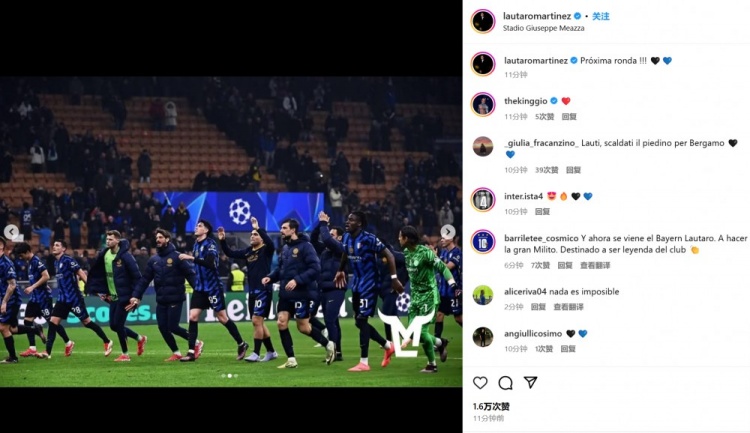Open the 1.6万次赞 likes count
The width and height of the screenshot is (750, 433).
click(491, 407)
